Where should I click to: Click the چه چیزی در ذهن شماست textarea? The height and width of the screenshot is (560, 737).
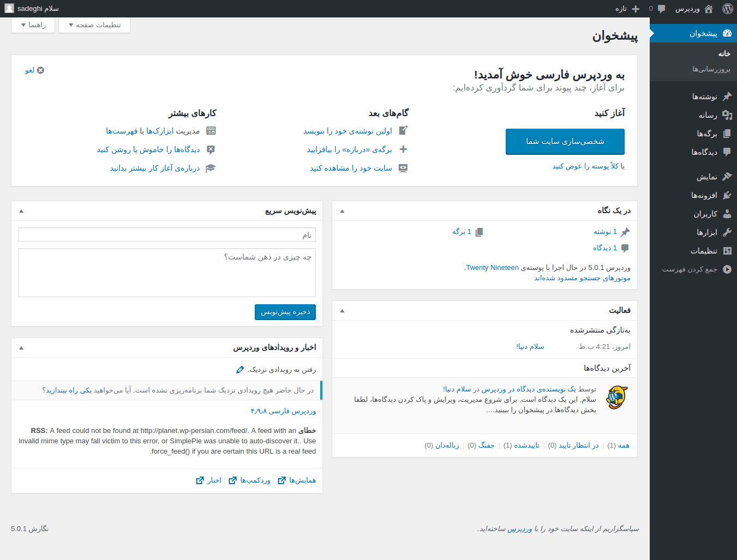(167, 273)
